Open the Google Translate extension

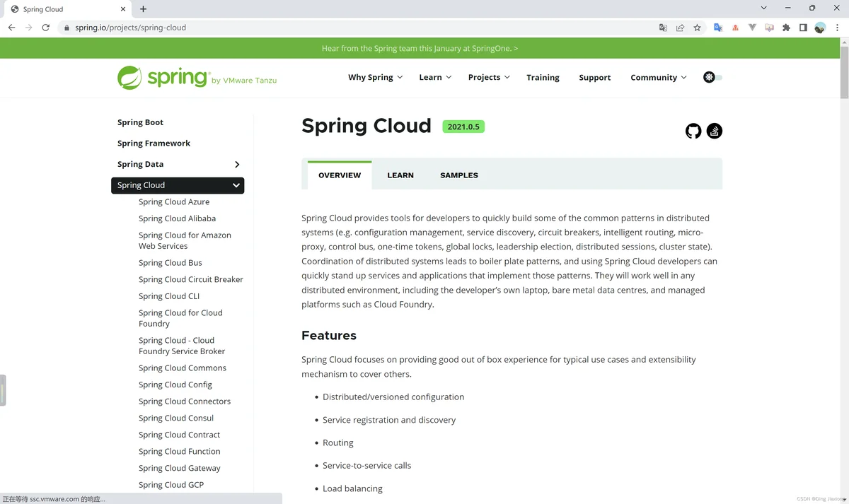717,28
